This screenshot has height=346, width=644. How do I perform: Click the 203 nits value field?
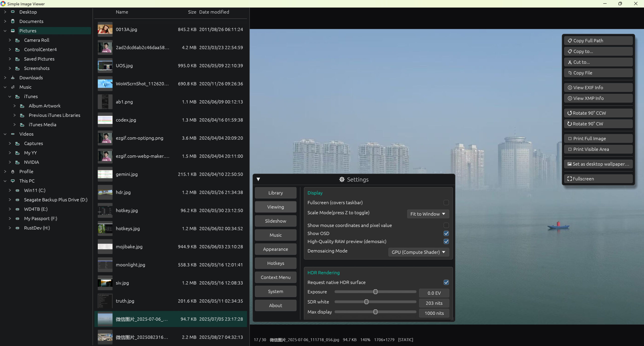click(x=434, y=303)
